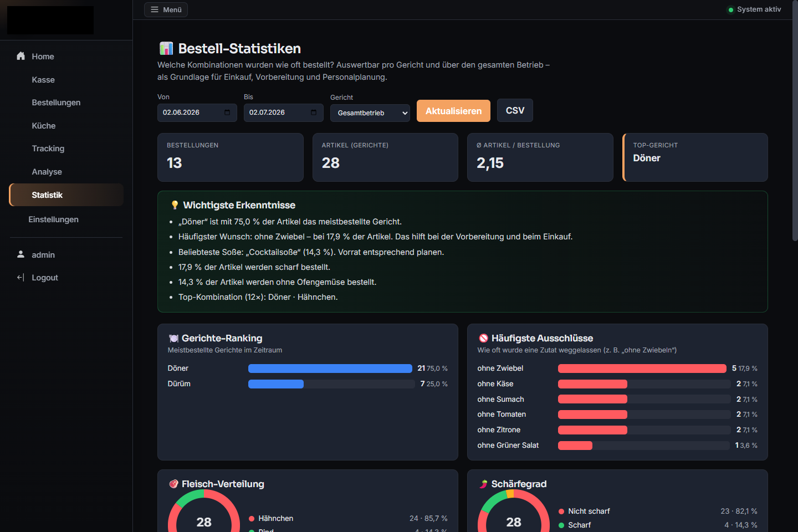Click the ohne Käse bar
Viewport: 798px width, 532px height.
[592, 384]
